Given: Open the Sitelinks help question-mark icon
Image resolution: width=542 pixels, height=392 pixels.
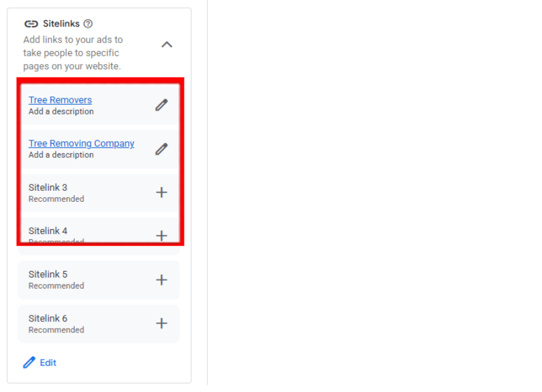Looking at the screenshot, I should pyautogui.click(x=88, y=24).
